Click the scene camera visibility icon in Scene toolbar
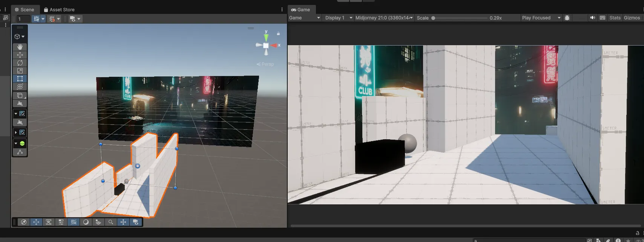The height and width of the screenshot is (242, 644). tap(72, 19)
